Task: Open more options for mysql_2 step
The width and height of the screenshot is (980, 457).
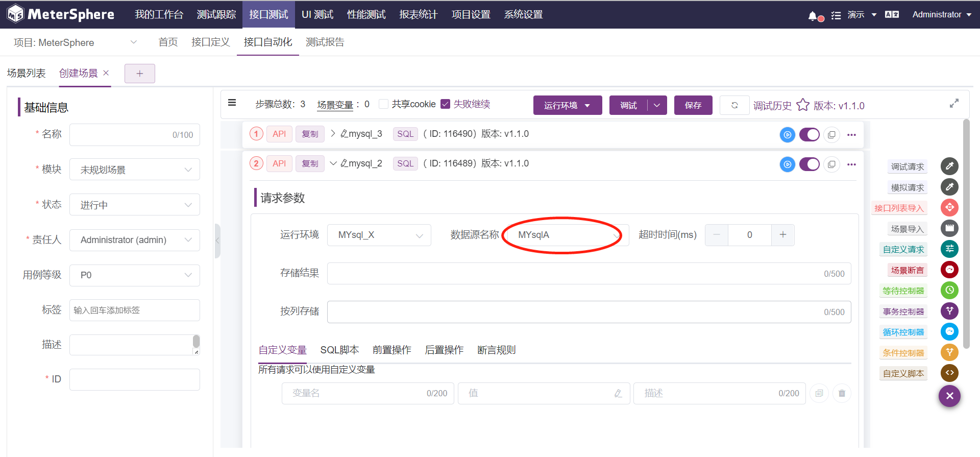Action: point(851,164)
